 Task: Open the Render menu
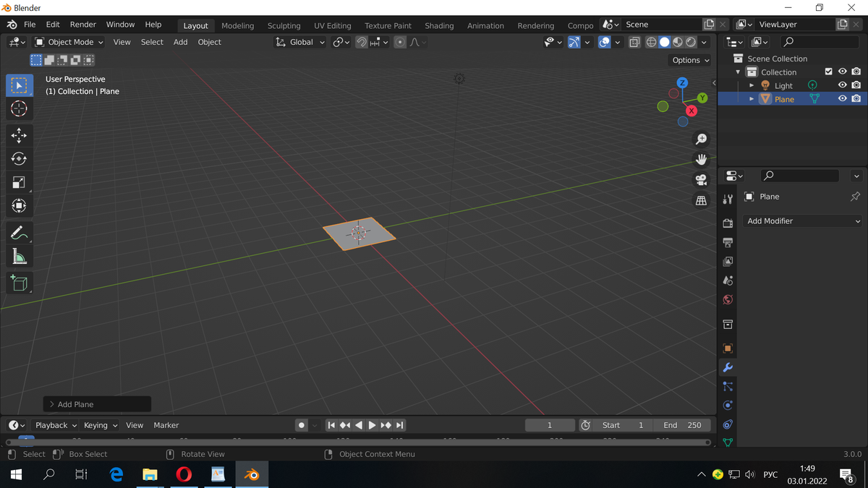82,25
